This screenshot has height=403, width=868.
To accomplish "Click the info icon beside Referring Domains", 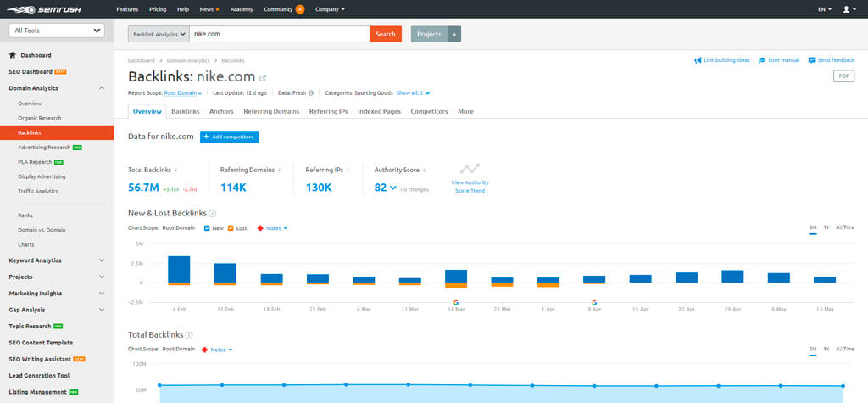I will tap(279, 171).
